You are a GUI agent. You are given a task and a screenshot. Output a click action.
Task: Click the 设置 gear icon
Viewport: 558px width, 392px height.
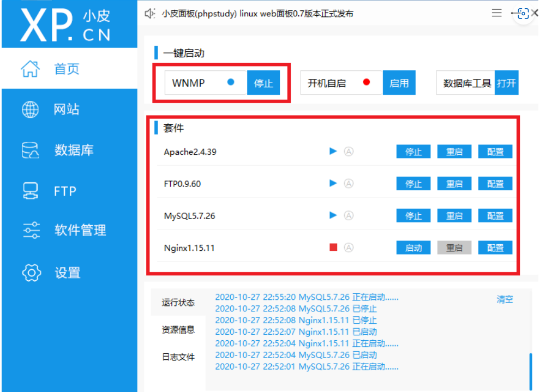pyautogui.click(x=31, y=272)
